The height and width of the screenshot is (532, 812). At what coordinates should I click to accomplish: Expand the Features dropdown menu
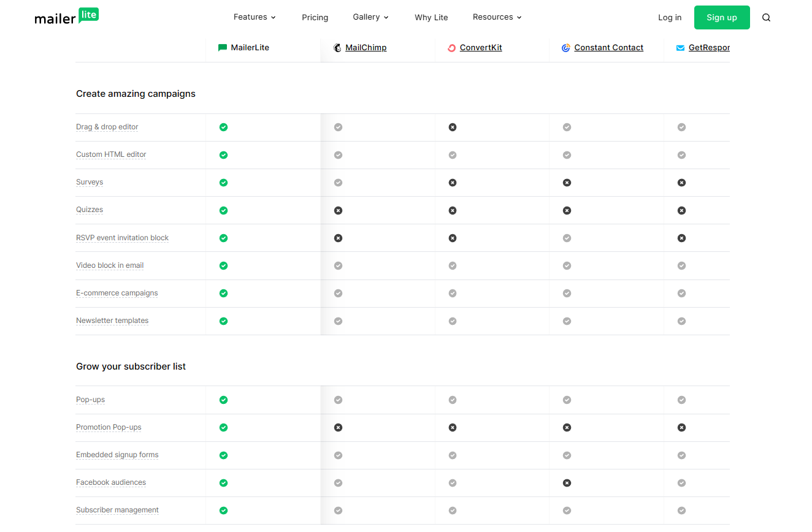point(255,17)
